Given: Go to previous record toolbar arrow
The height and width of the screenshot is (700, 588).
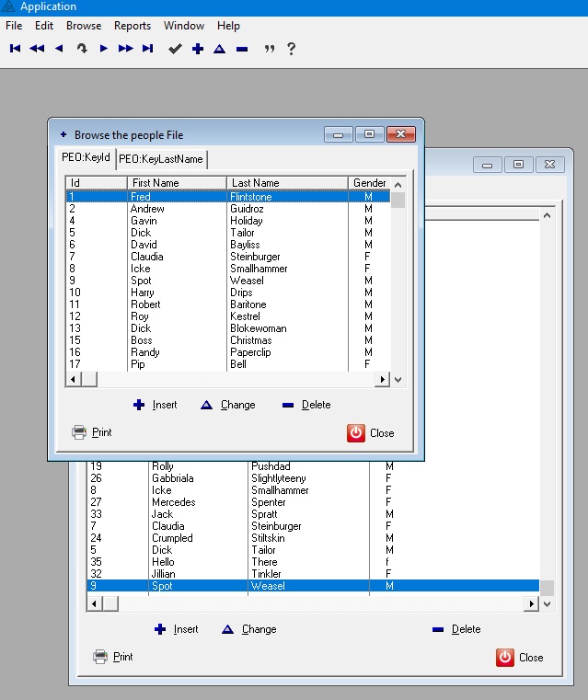Looking at the screenshot, I should click(59, 49).
